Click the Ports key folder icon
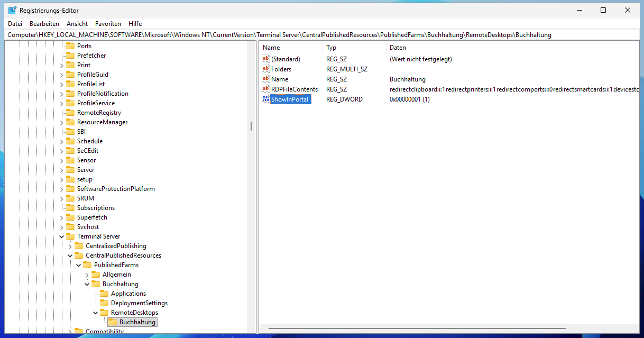The width and height of the screenshot is (644, 338). 70,46
